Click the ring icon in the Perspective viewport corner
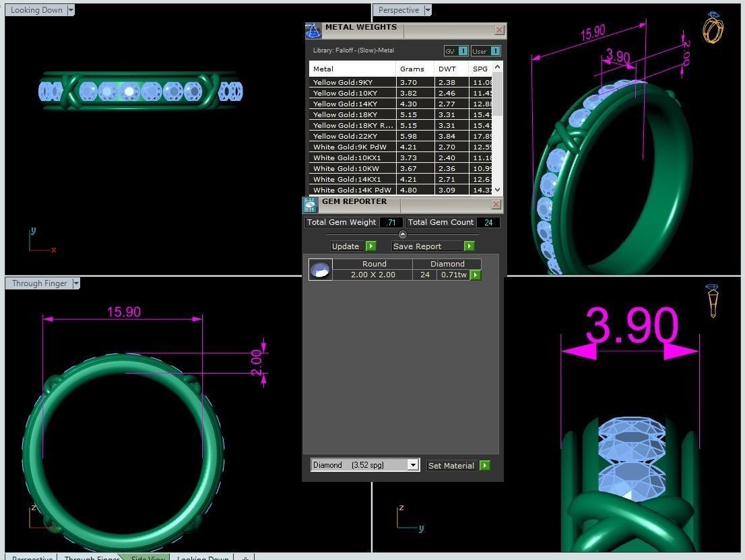 pos(713,27)
